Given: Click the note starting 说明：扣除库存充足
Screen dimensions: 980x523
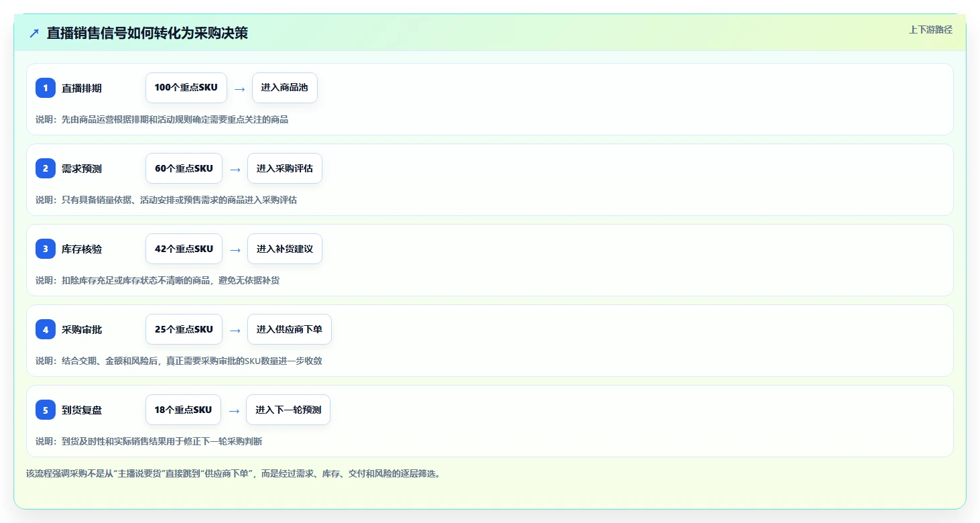Looking at the screenshot, I should click(x=158, y=280).
